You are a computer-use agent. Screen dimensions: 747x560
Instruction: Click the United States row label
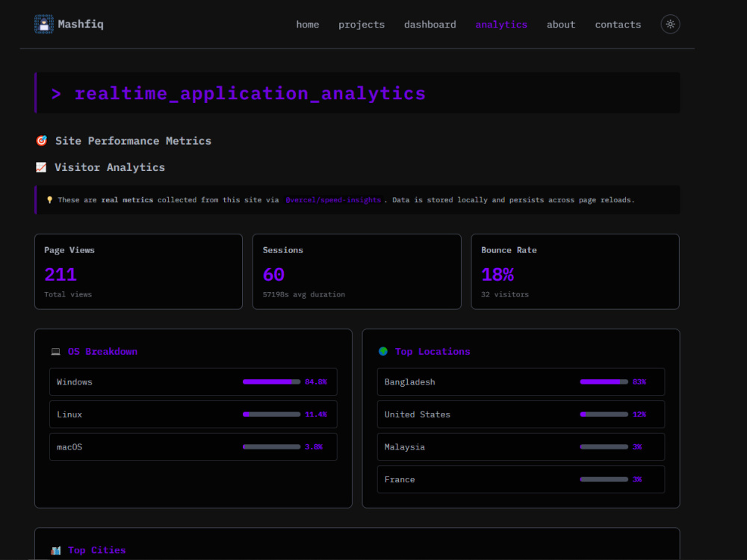[x=418, y=414]
